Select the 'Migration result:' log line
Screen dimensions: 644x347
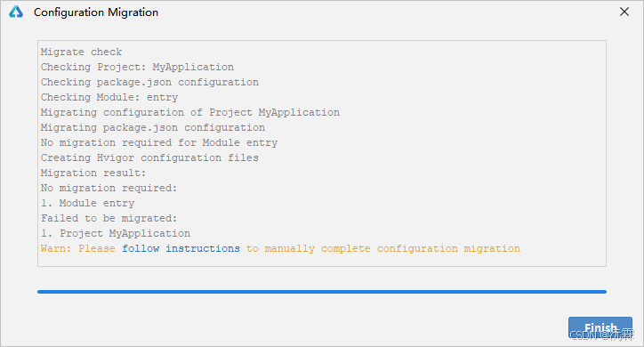[x=93, y=173]
